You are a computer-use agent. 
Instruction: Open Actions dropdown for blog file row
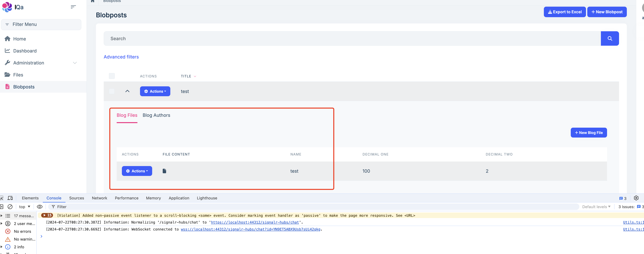click(x=137, y=171)
